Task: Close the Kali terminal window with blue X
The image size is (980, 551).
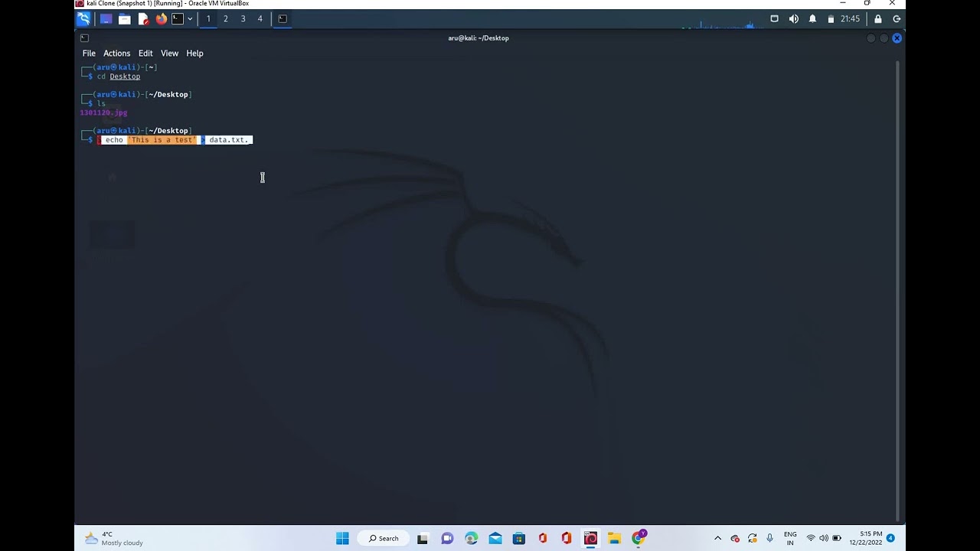Action: [x=897, y=37]
